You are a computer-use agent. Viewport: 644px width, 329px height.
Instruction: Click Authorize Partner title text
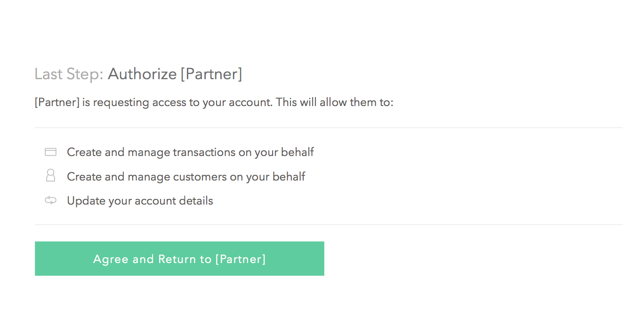click(x=175, y=74)
